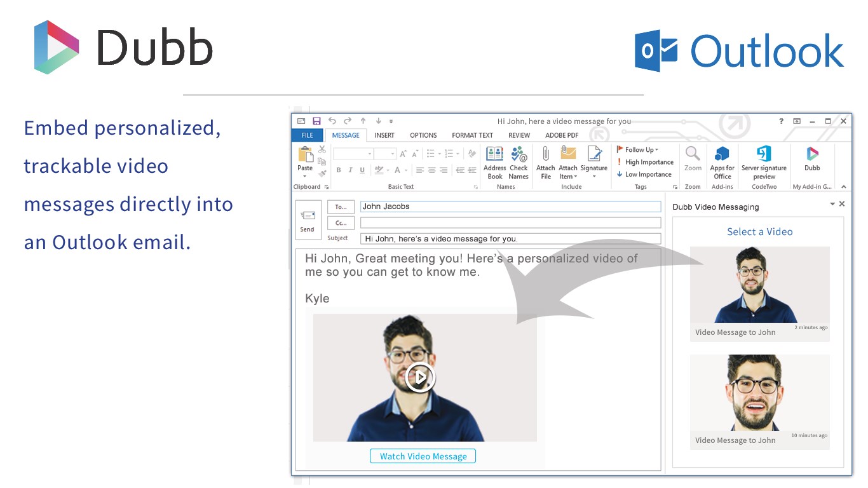868x488 pixels.
Task: Open Server signature preview
Action: coord(764,163)
